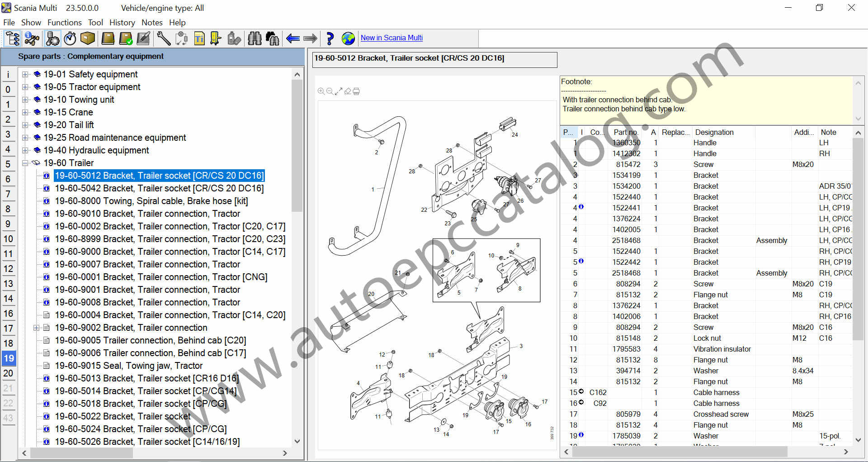This screenshot has width=868, height=462.
Task: Open 19-60-9005 Trailer connection, Behind cab [C20]
Action: point(151,340)
